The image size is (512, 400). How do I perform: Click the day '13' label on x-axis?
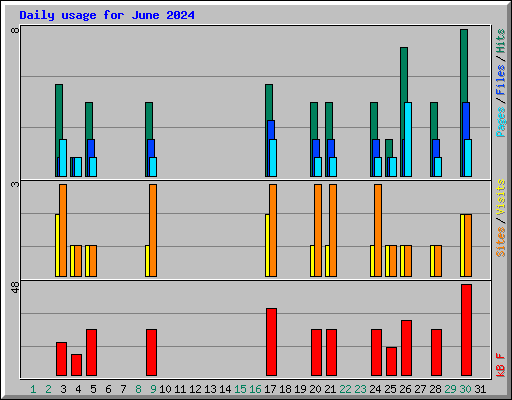(210, 389)
